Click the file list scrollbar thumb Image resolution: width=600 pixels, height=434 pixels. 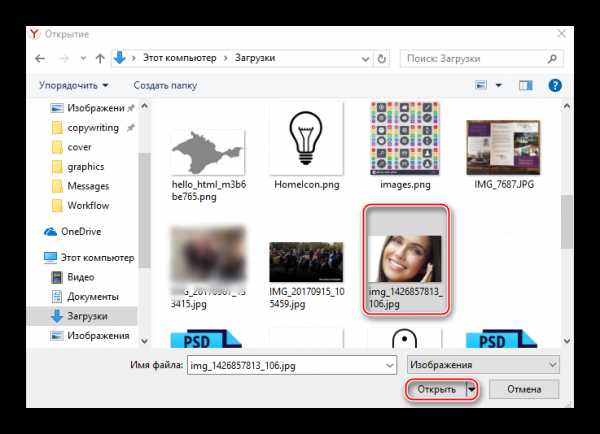point(567,221)
